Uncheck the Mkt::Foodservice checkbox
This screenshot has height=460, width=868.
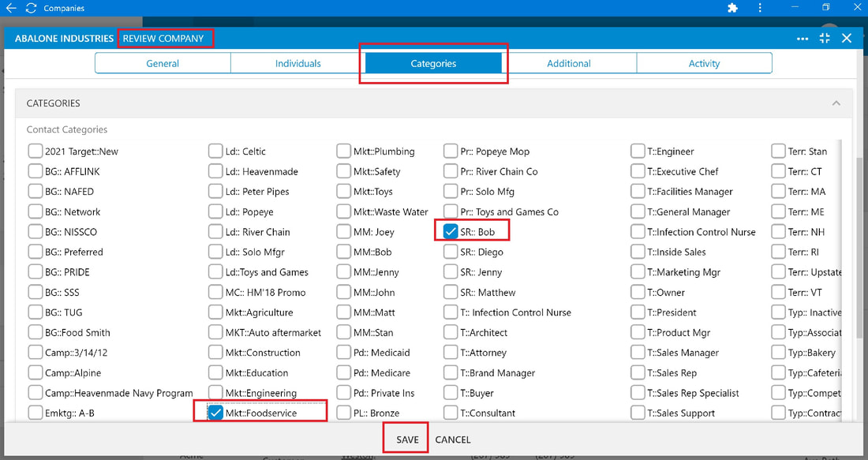pos(215,413)
